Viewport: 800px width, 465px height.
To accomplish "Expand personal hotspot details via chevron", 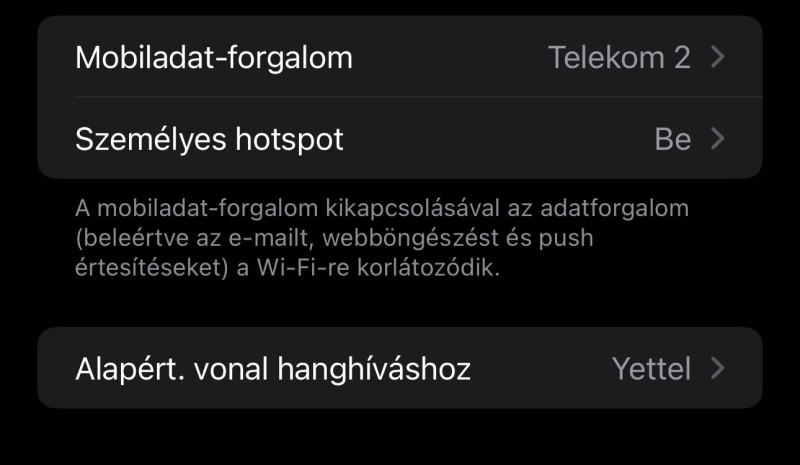I will pos(718,138).
